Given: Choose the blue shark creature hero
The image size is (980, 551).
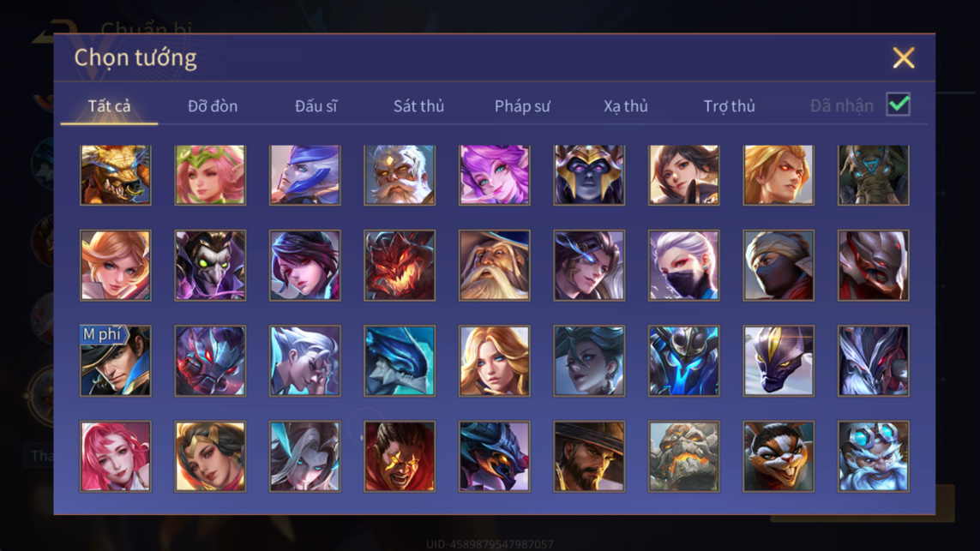Looking at the screenshot, I should click(x=400, y=361).
